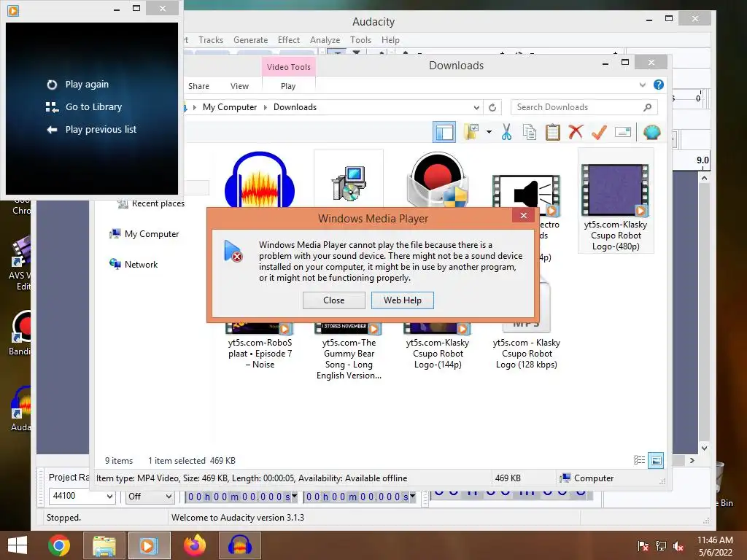This screenshot has height=560, width=747.
Task: Open the Share ribbon tab
Action: 198,86
